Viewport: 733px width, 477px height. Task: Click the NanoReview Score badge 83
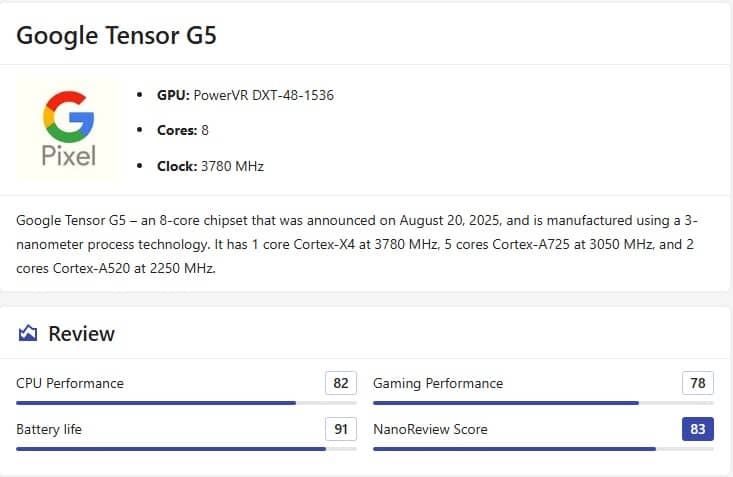click(698, 429)
